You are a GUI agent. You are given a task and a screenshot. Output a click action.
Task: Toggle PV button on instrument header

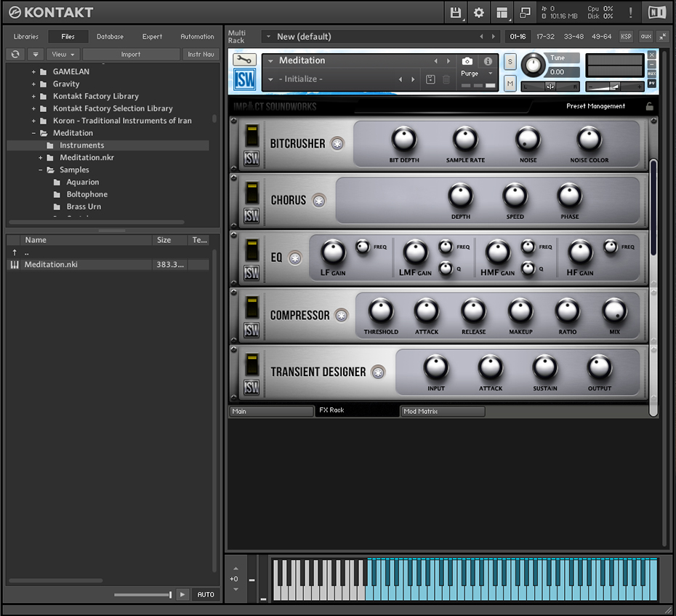point(652,83)
